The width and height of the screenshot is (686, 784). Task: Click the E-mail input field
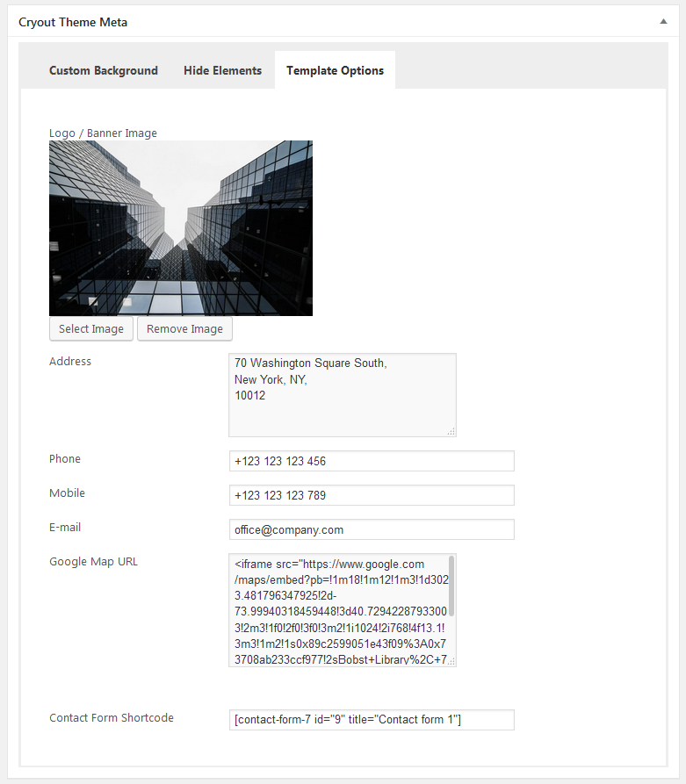(372, 529)
